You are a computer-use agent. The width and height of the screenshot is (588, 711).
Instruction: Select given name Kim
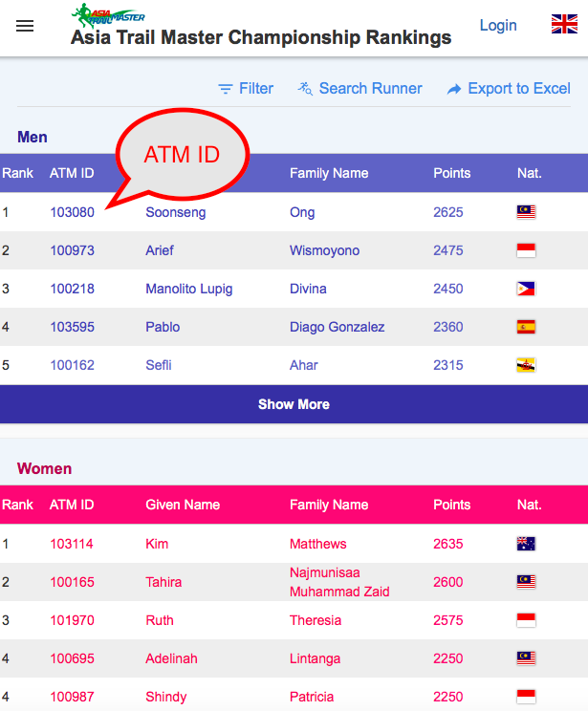[x=157, y=544]
